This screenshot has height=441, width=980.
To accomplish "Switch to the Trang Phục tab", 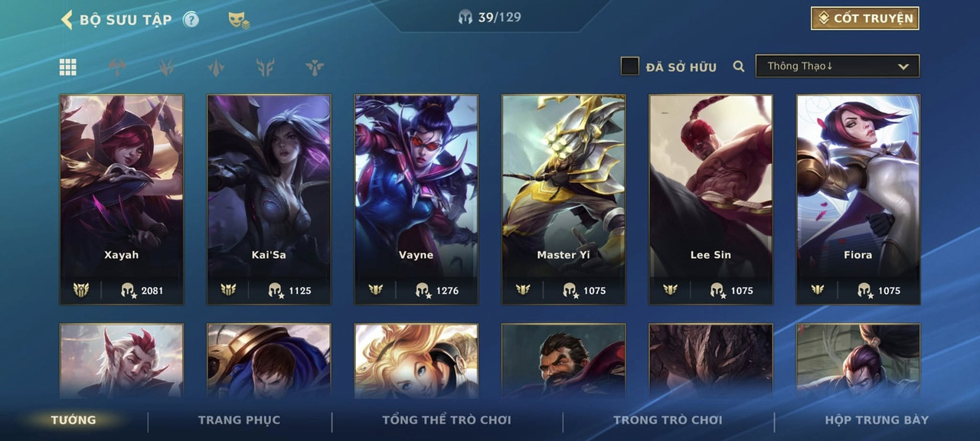I will click(x=239, y=420).
